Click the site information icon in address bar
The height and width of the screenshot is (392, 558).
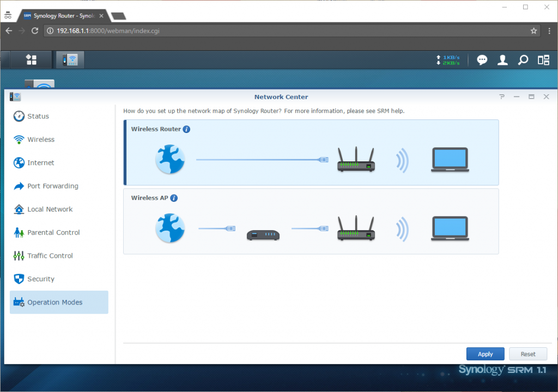[x=50, y=31]
